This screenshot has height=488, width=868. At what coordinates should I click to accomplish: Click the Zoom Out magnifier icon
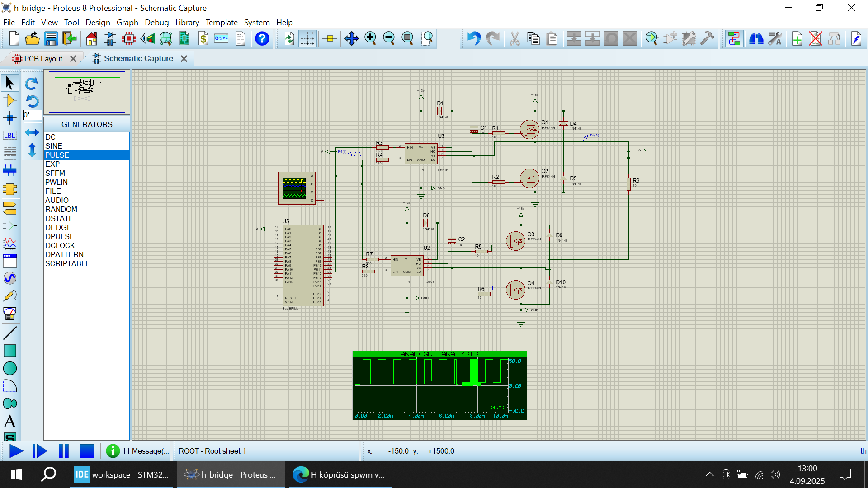point(389,39)
